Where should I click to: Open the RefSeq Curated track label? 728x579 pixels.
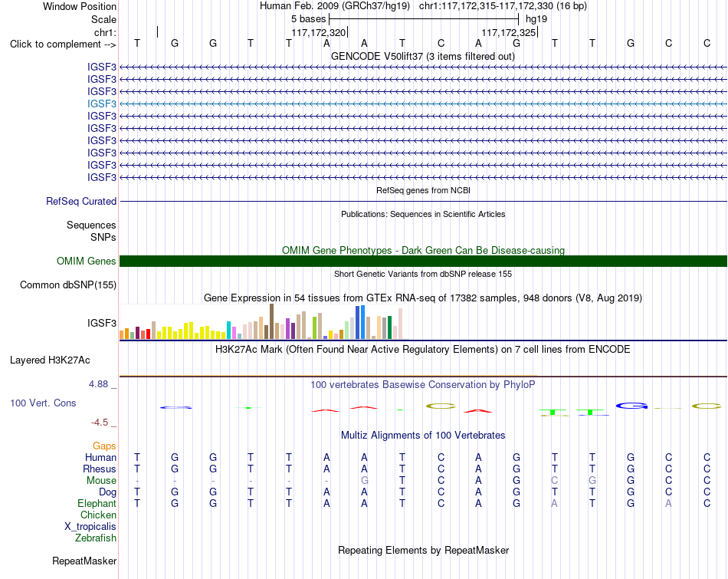coord(80,201)
